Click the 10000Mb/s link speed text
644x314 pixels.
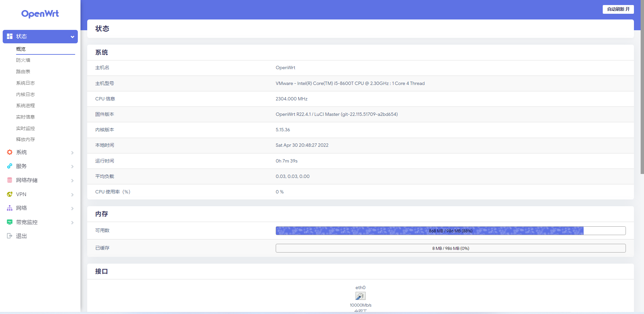(x=361, y=305)
